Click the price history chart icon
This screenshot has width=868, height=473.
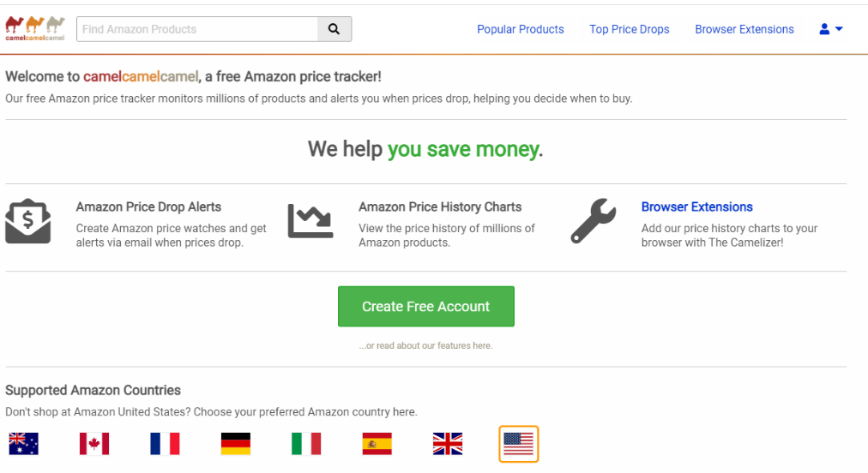coord(310,221)
